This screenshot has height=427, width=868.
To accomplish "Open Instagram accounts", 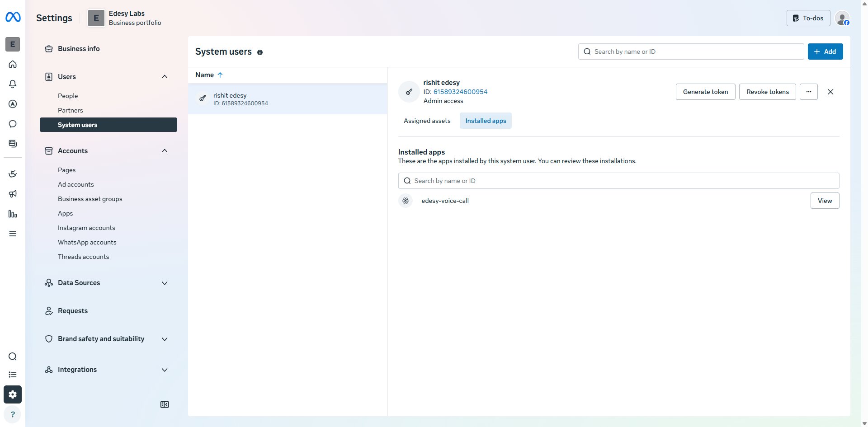I will (x=86, y=228).
